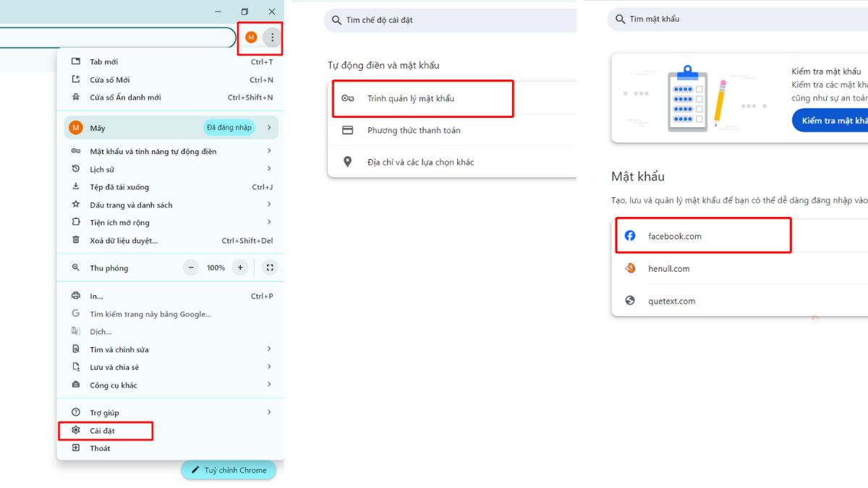Click the Facebook logo icon

click(x=630, y=236)
